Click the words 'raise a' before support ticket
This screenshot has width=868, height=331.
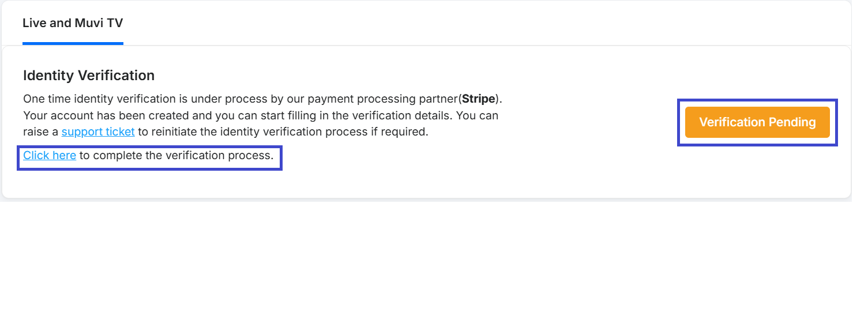pos(40,131)
